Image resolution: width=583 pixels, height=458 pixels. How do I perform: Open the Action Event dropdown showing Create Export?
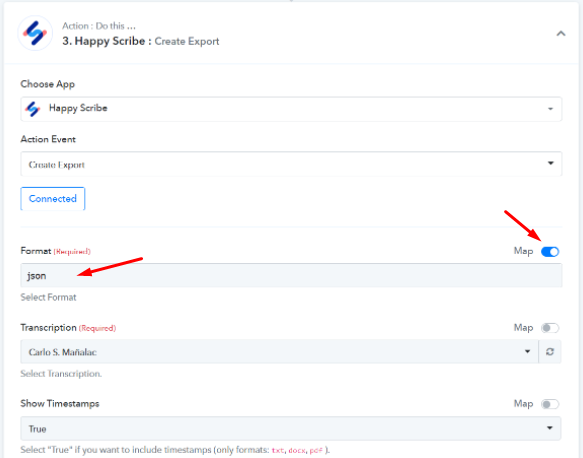[291, 164]
